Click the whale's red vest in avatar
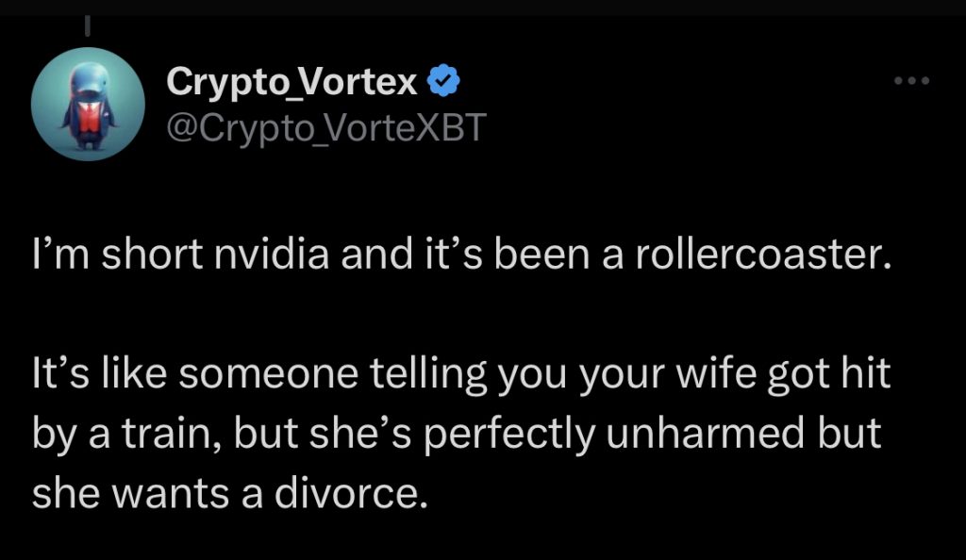Viewport: 966px width, 560px height. [x=89, y=118]
